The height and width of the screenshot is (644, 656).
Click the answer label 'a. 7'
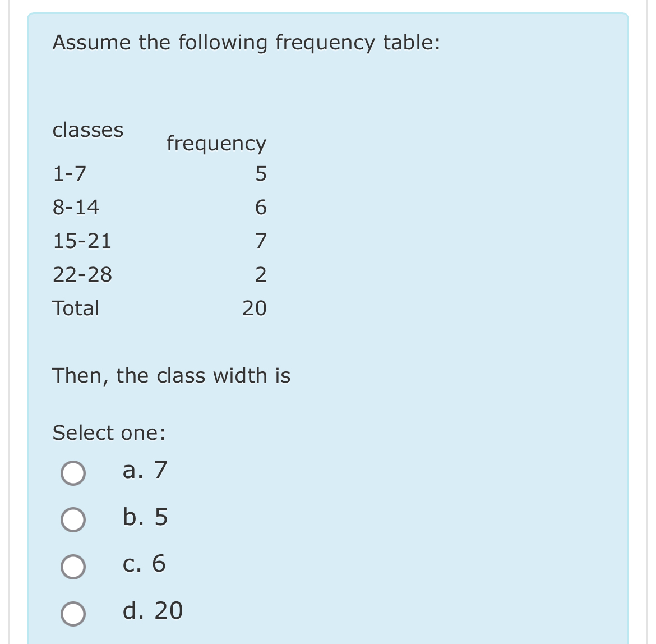click(144, 471)
